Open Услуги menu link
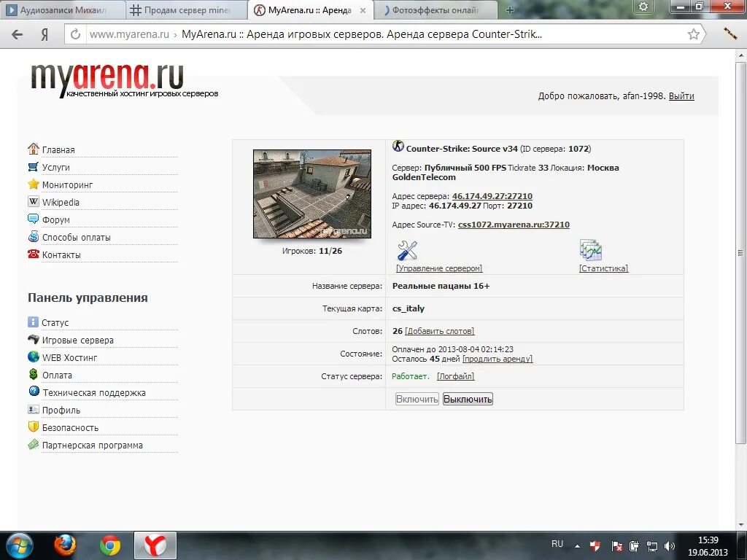The width and height of the screenshot is (747, 560). pyautogui.click(x=55, y=167)
